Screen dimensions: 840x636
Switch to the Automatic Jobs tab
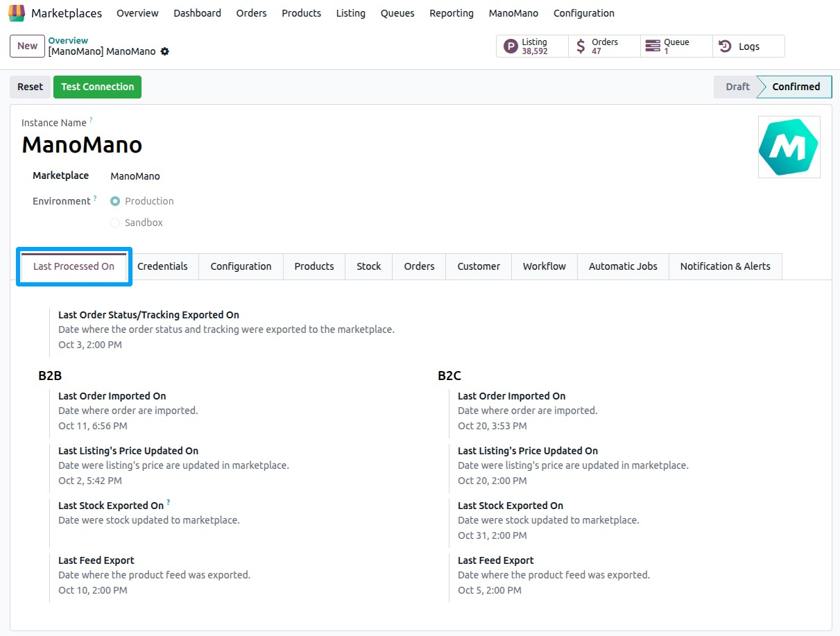click(623, 266)
